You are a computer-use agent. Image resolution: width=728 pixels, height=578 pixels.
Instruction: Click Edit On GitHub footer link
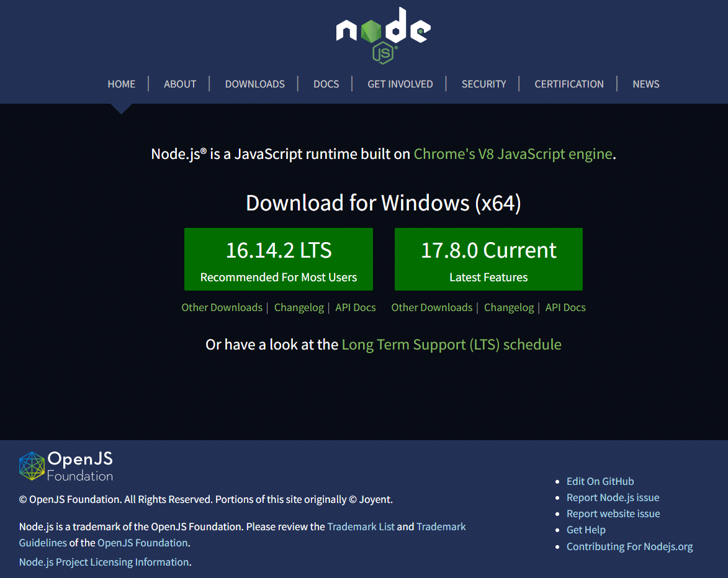[600, 481]
